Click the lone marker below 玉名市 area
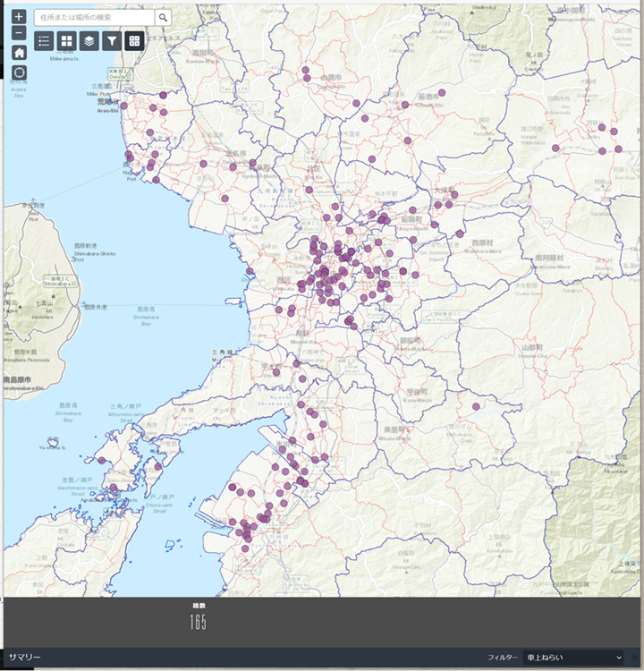The image size is (644, 671). pyautogui.click(x=225, y=199)
